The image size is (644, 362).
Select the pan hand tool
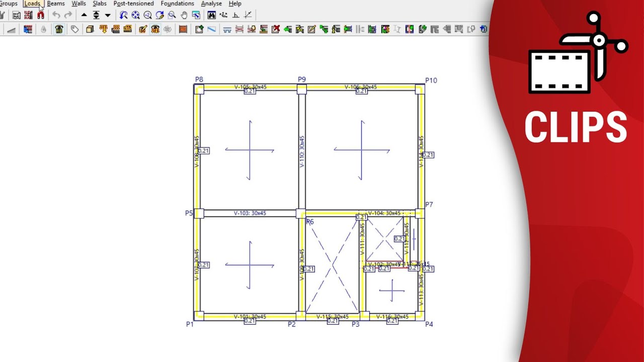coord(184,15)
